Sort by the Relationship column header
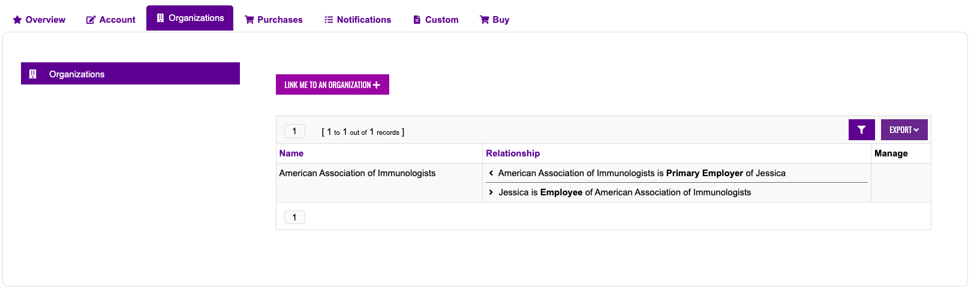This screenshot has height=290, width=980. (513, 153)
